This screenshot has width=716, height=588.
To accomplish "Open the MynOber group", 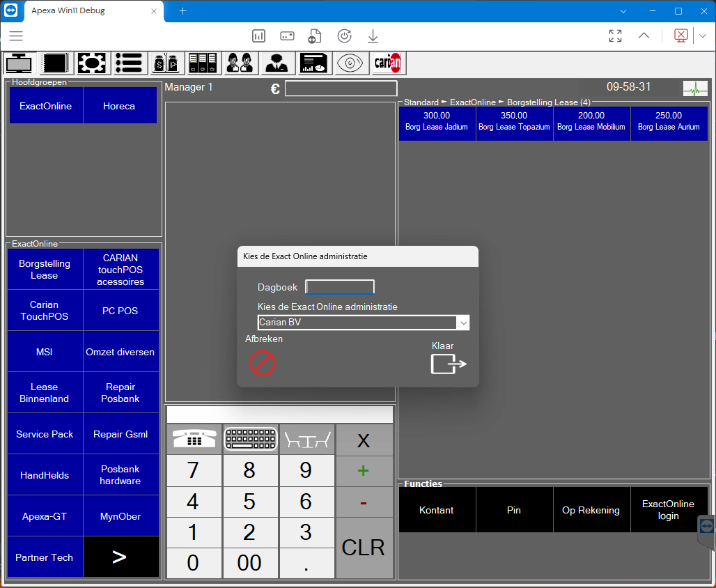I will point(120,516).
